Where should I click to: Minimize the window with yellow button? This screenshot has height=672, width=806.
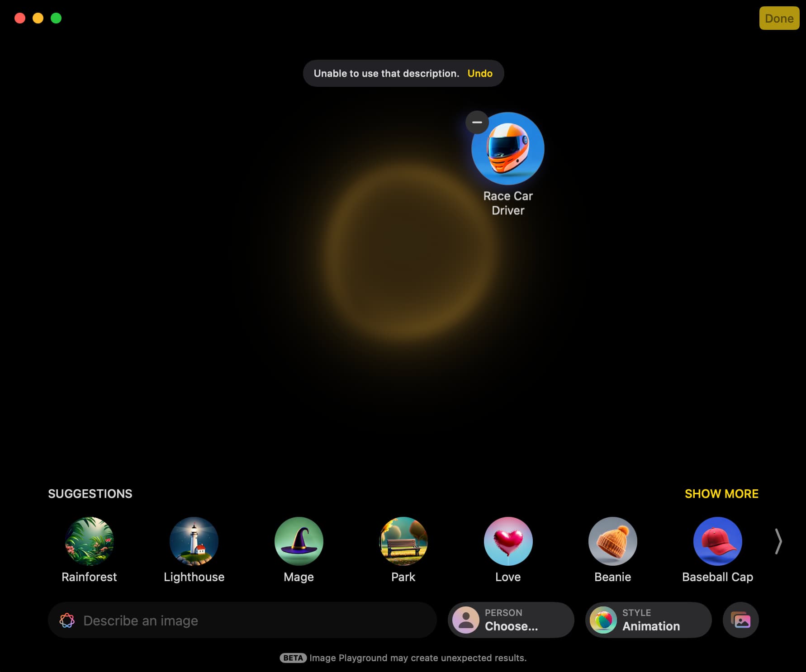[38, 18]
